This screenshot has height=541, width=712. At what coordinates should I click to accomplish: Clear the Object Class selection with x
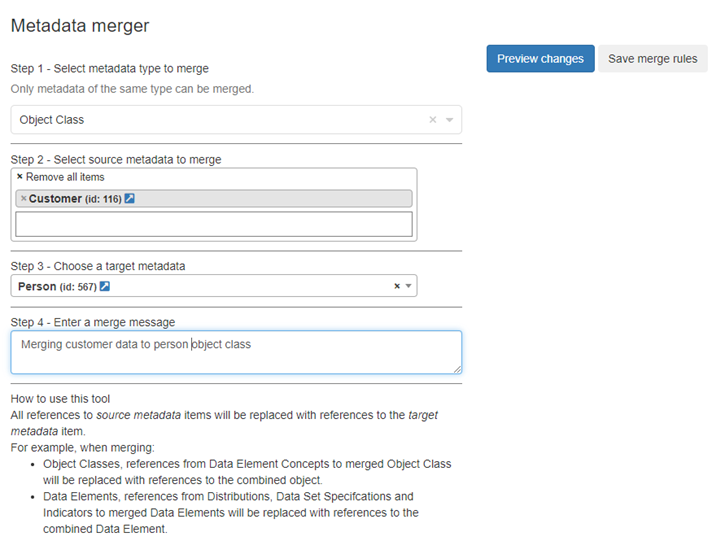pos(433,120)
